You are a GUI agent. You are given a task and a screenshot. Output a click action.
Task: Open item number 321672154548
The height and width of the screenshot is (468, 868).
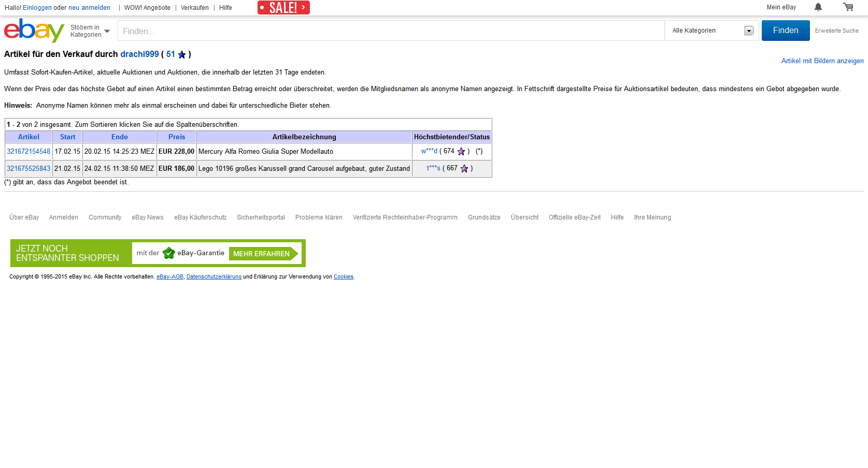coord(29,152)
